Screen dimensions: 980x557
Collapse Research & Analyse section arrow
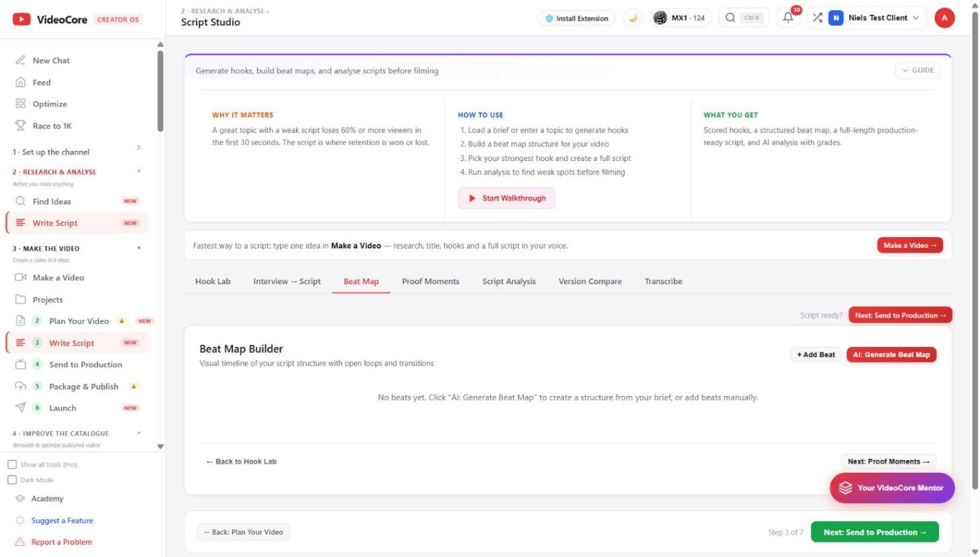[139, 172]
